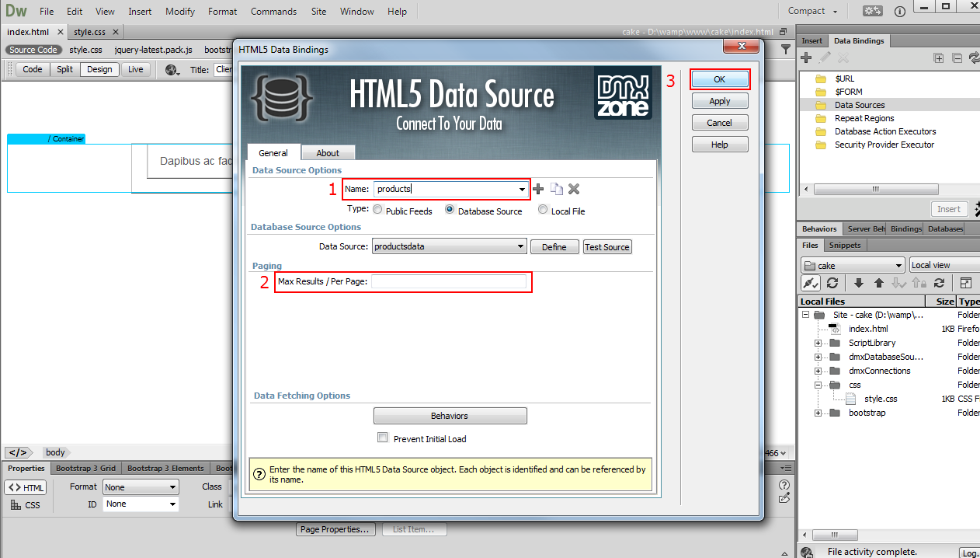The width and height of the screenshot is (980, 558).
Task: Open the Site menu
Action: [318, 12]
